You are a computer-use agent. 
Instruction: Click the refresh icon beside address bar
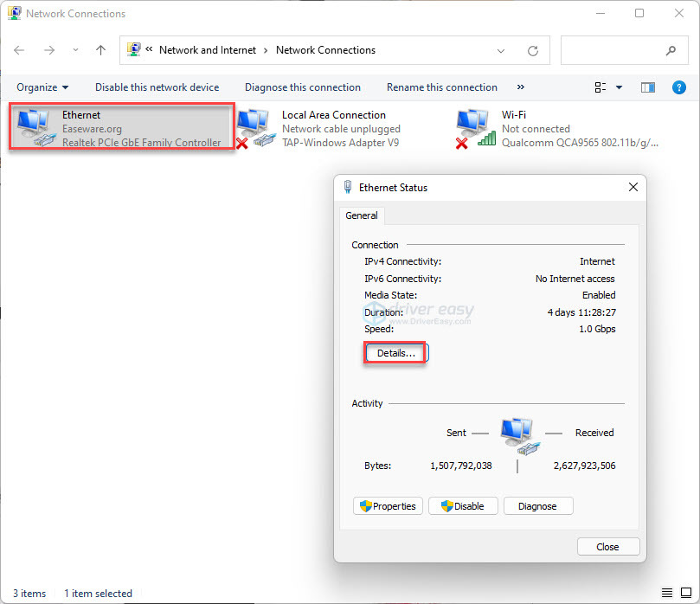(533, 51)
